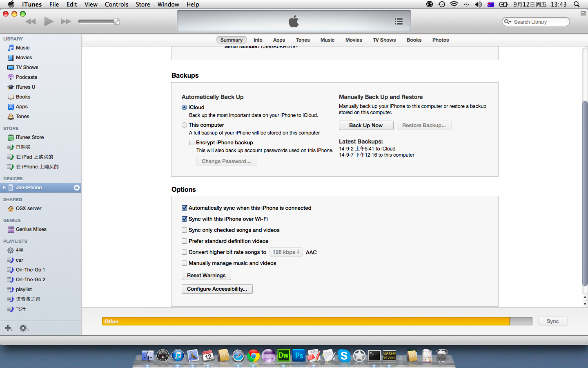This screenshot has width=588, height=368.
Task: Disable Sync with this iPhone over Wi-Fi
Action: (185, 219)
